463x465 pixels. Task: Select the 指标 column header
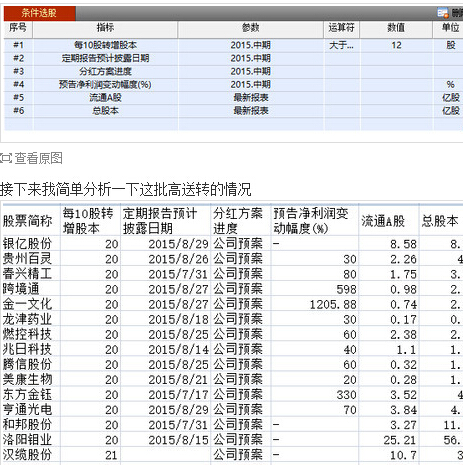pyautogui.click(x=105, y=28)
